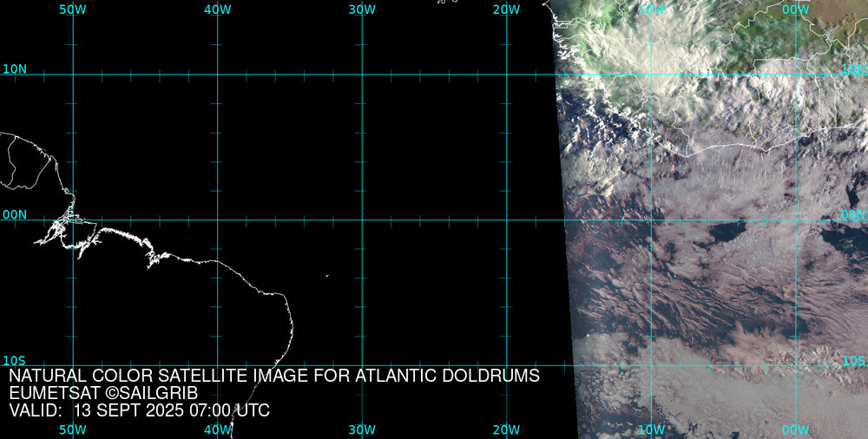
Task: Select the 10W label on the bottom edge
Action: pyautogui.click(x=651, y=429)
